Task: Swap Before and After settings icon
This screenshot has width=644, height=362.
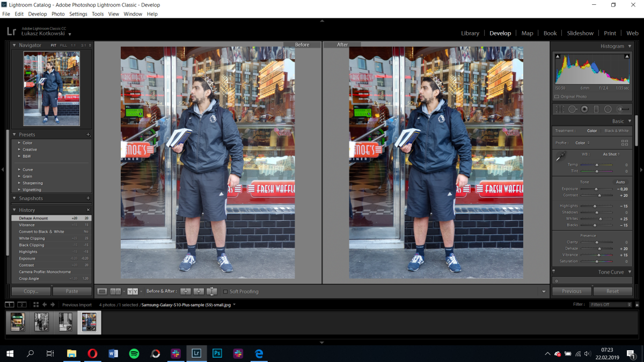Action: coord(212,291)
